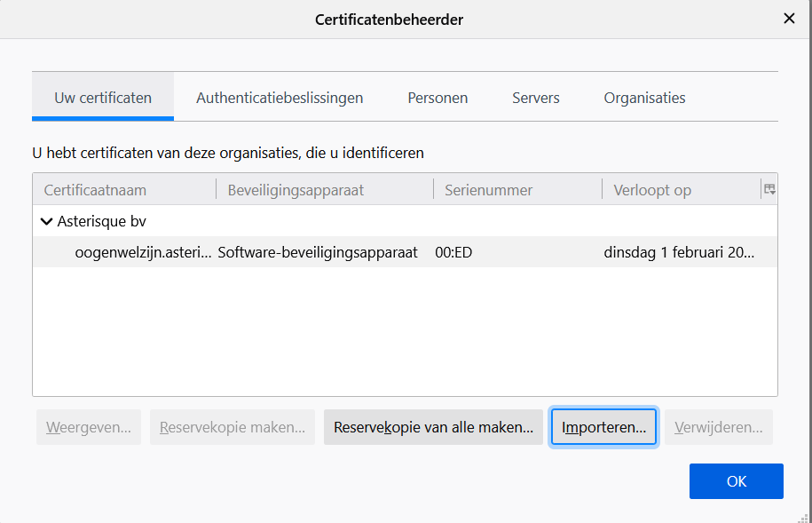Switch to the Authenticatiebeslissingen tab
This screenshot has height=523, width=812.
click(x=280, y=98)
